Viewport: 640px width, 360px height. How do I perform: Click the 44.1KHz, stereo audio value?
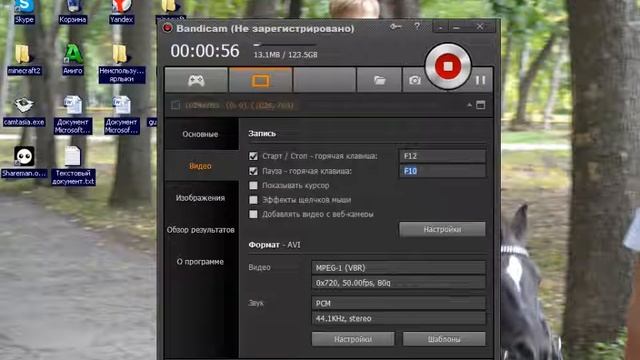(399, 318)
